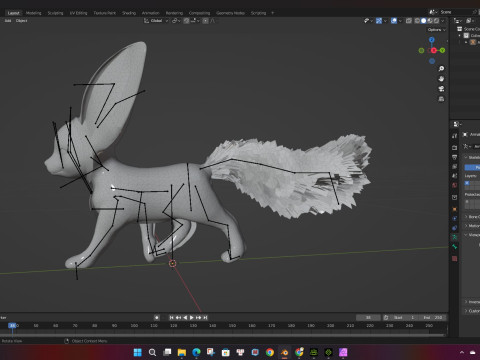Image resolution: width=480 pixels, height=360 pixels.
Task: Select material preview viewport shading
Action: click(430, 21)
